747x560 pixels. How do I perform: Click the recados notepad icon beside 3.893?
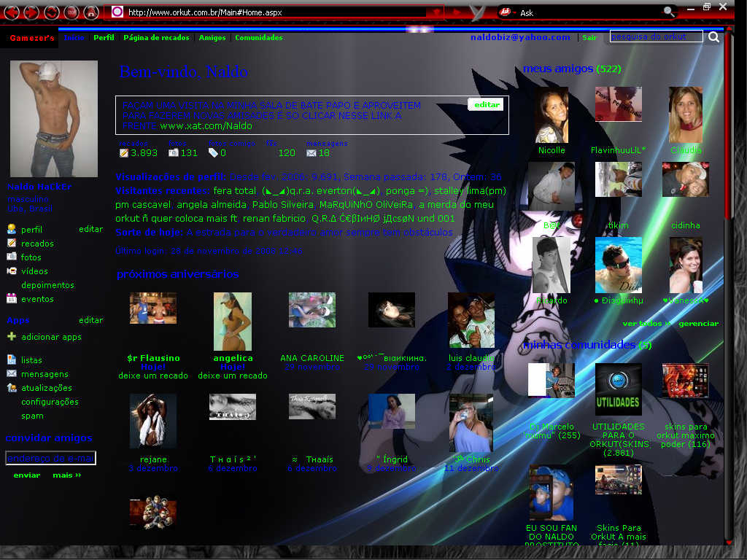click(124, 153)
